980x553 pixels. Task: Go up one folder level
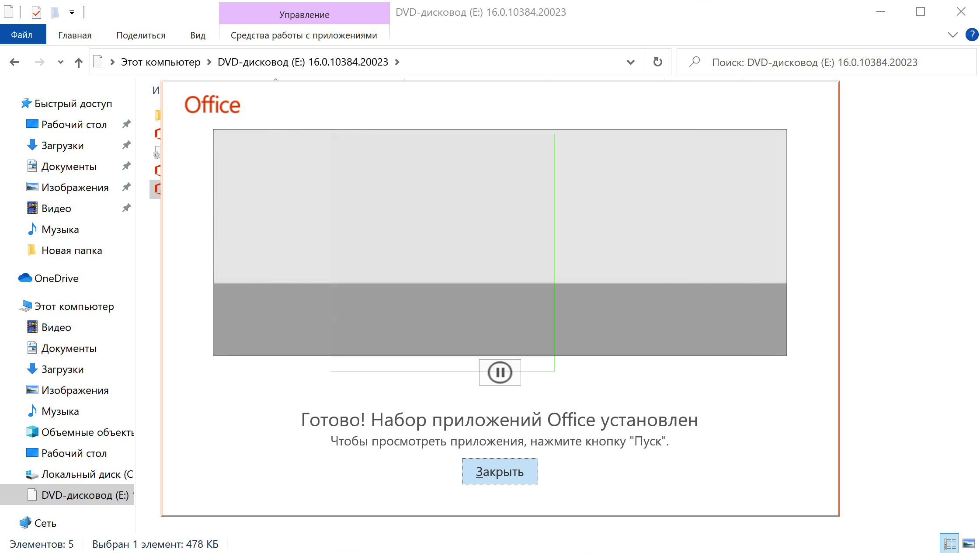[x=78, y=62]
